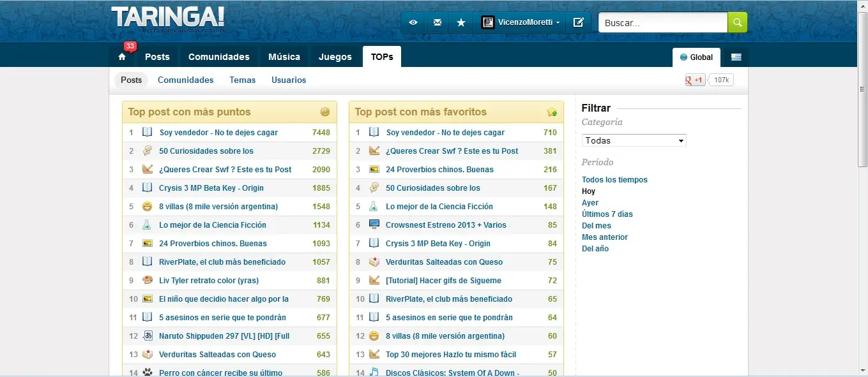Click the icon beside Naruto Shippuden 297
Image resolution: width=868 pixels, height=377 pixels.
point(148,336)
